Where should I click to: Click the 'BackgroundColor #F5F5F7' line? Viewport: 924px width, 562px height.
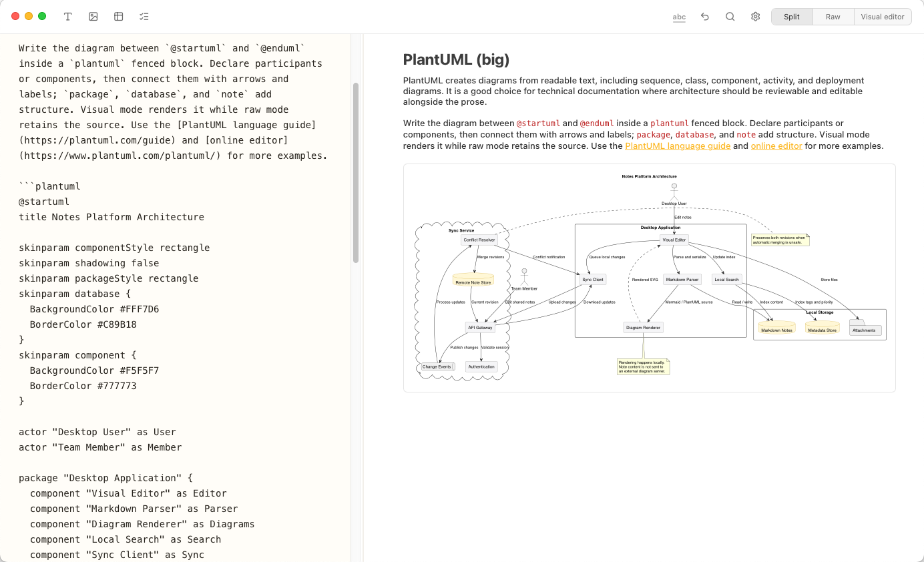point(94,370)
